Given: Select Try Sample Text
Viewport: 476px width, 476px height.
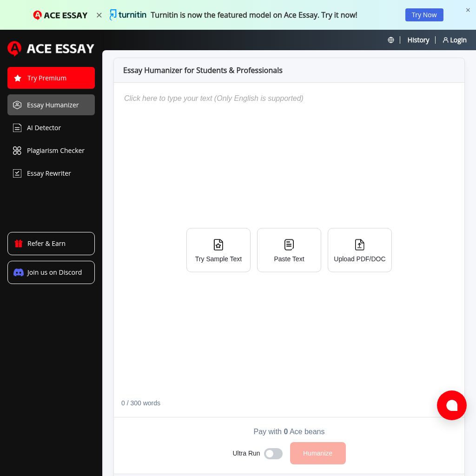Looking at the screenshot, I should point(218,250).
